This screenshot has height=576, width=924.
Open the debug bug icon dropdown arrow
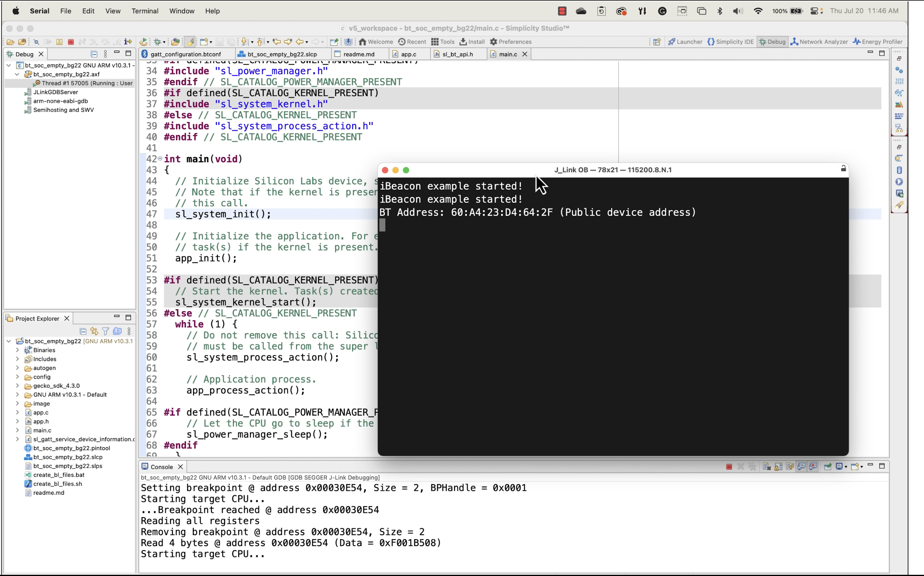164,42
